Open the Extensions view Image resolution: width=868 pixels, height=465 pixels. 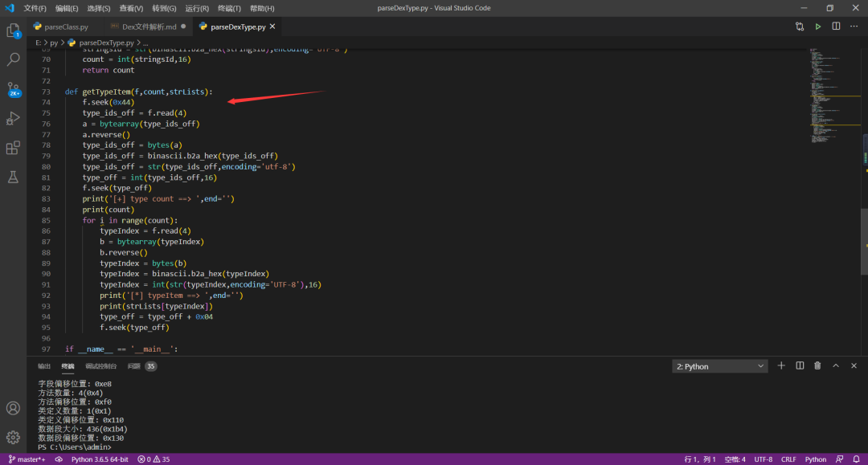(x=13, y=148)
